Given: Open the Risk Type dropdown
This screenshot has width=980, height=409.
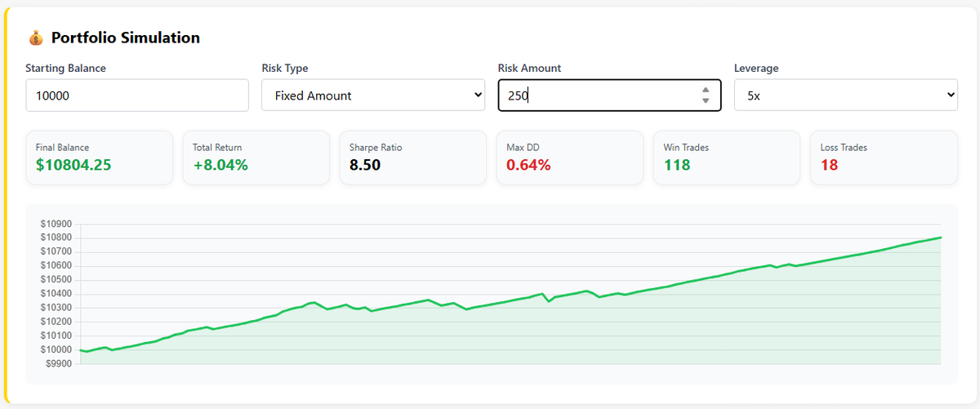Looking at the screenshot, I should [373, 96].
